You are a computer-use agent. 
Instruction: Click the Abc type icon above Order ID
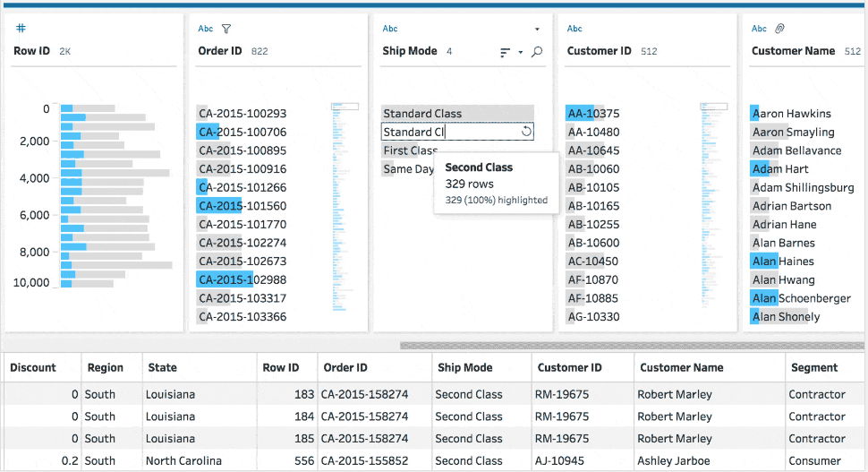click(206, 29)
